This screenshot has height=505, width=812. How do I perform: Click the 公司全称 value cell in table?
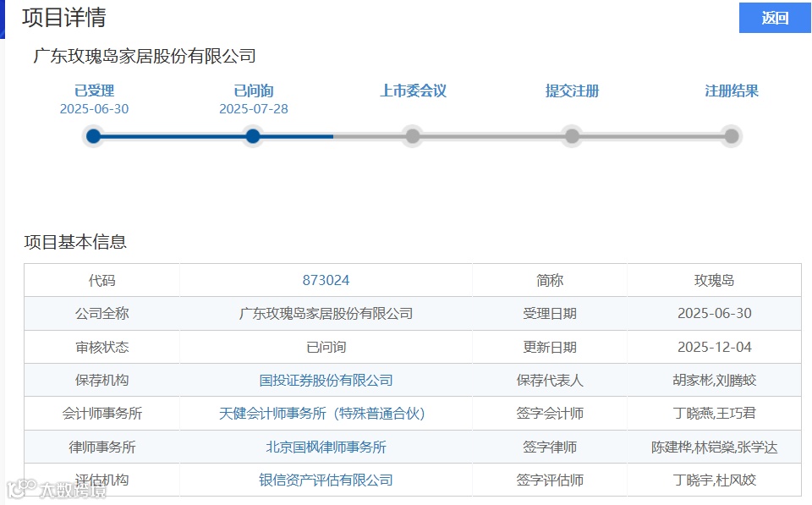(326, 313)
